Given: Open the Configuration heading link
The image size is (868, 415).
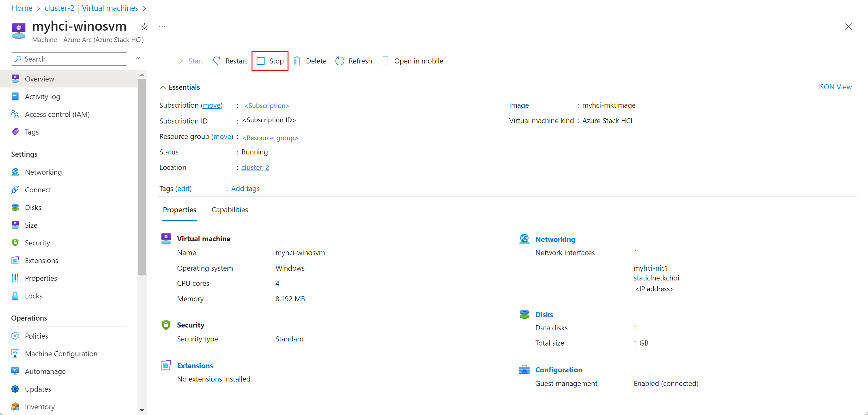Looking at the screenshot, I should pos(558,370).
